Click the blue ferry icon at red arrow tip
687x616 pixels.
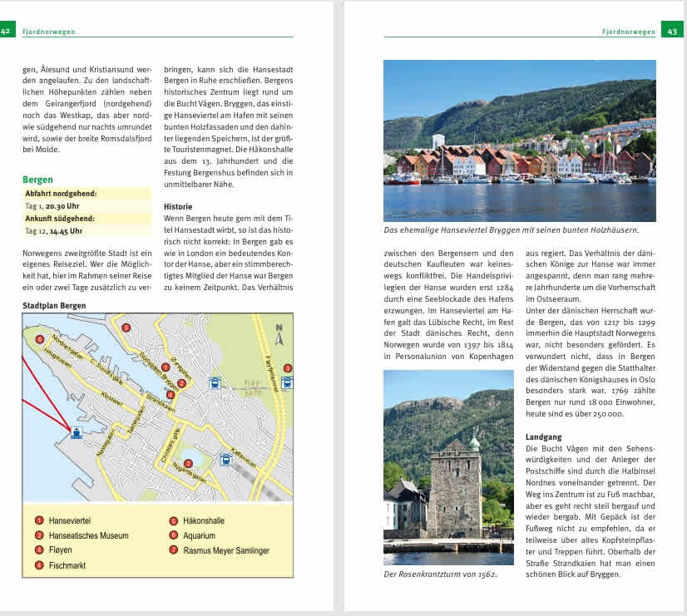(77, 432)
